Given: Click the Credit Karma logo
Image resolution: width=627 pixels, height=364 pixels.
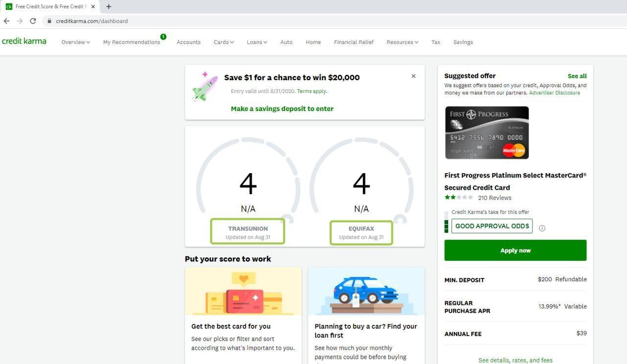Looking at the screenshot, I should pos(24,41).
